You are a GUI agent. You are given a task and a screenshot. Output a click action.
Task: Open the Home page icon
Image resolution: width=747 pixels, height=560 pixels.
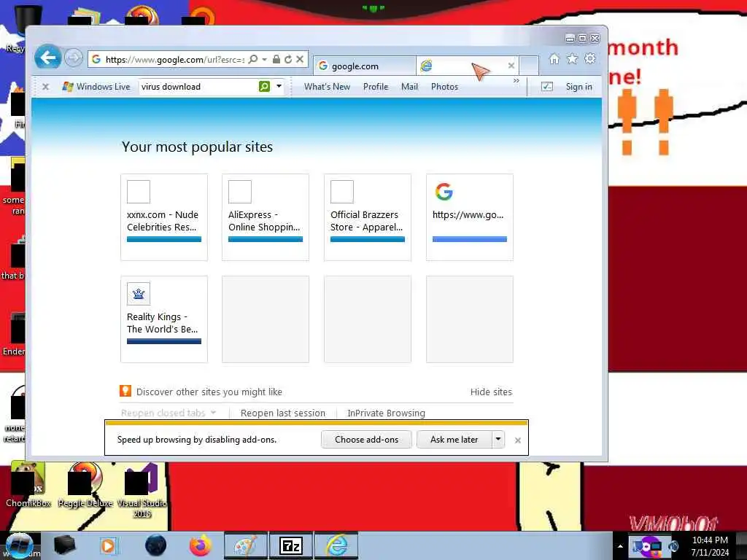(554, 58)
